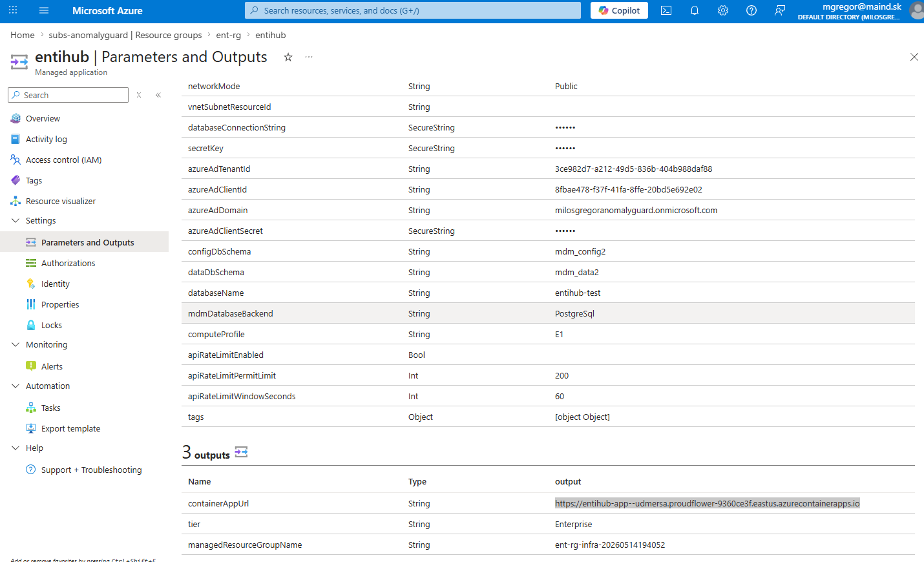Go to Home breadcrumb
The image size is (924, 562).
(23, 35)
